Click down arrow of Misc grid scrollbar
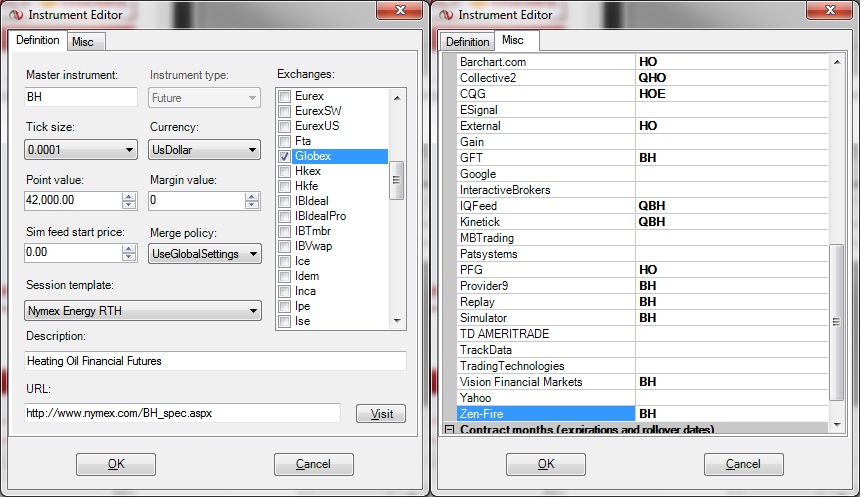This screenshot has height=497, width=860. click(837, 425)
